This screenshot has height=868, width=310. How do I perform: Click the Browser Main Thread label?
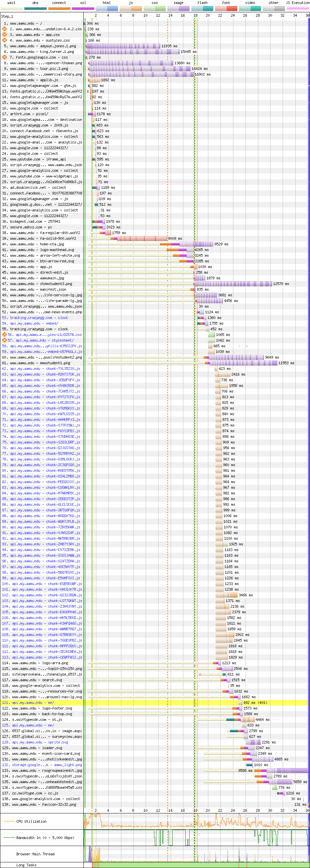[x=35, y=854]
